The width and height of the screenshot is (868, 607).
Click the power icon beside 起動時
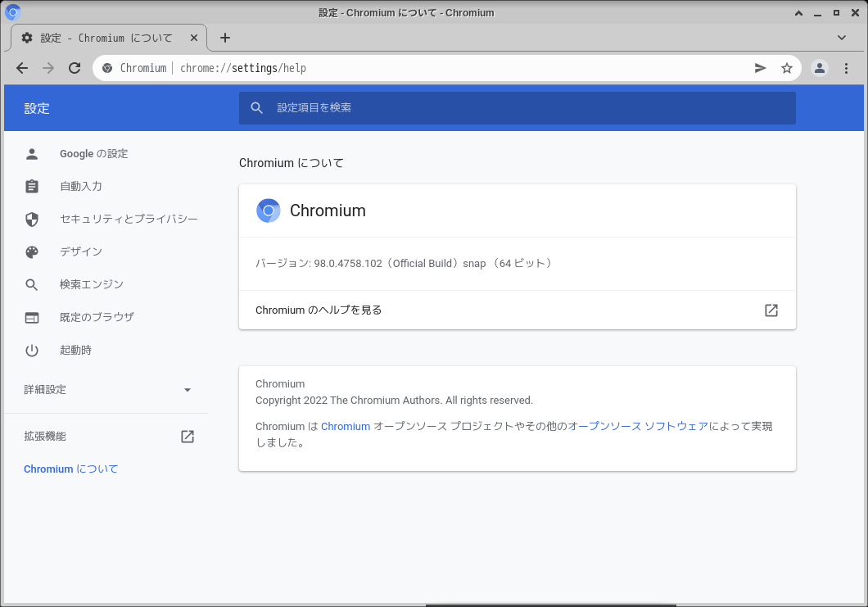32,350
